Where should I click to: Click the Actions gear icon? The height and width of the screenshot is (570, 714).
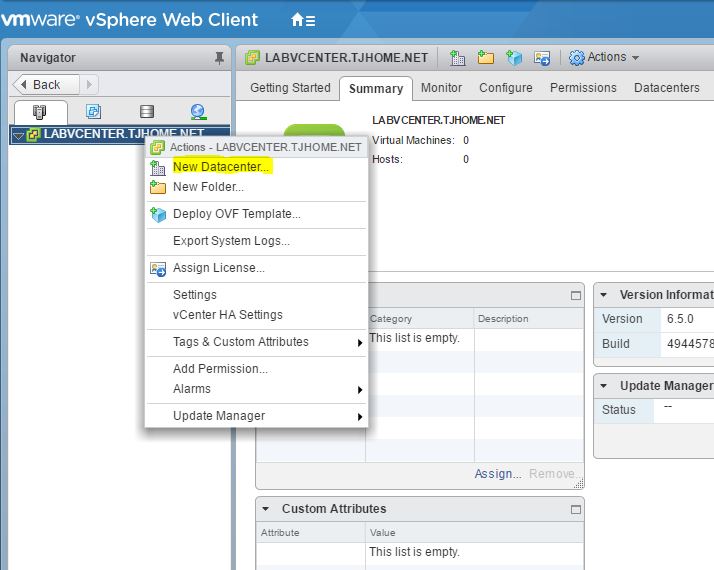pos(576,58)
